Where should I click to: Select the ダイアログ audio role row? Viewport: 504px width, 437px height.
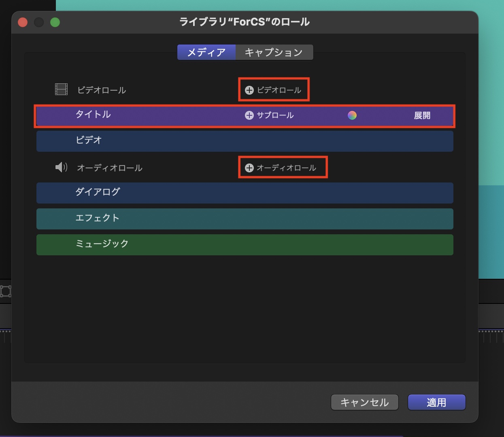coord(245,193)
